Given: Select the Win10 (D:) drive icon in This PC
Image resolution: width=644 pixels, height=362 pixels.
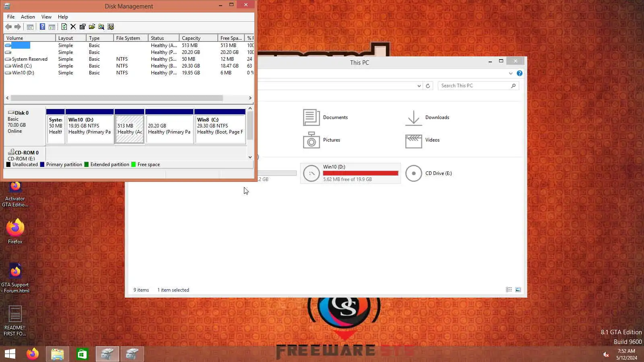Looking at the screenshot, I should pos(311,173).
